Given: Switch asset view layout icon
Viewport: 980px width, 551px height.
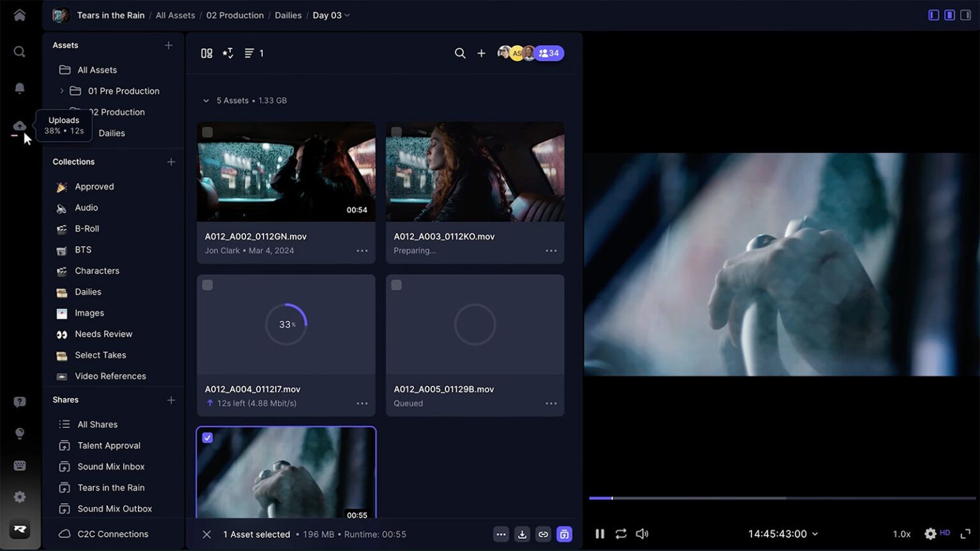Looking at the screenshot, I should click(207, 54).
